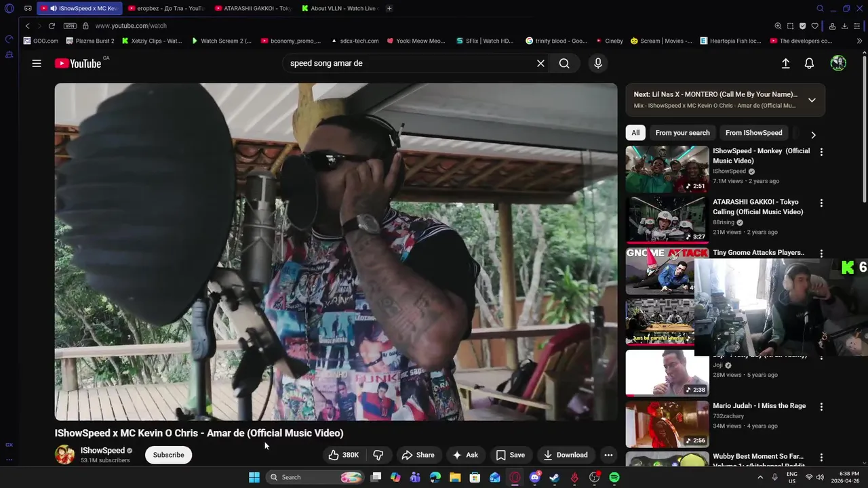Subscribe to IShowSpeed

click(x=168, y=455)
